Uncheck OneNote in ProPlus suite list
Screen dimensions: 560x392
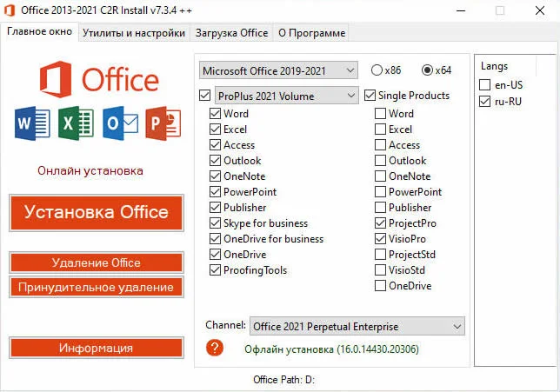(215, 176)
